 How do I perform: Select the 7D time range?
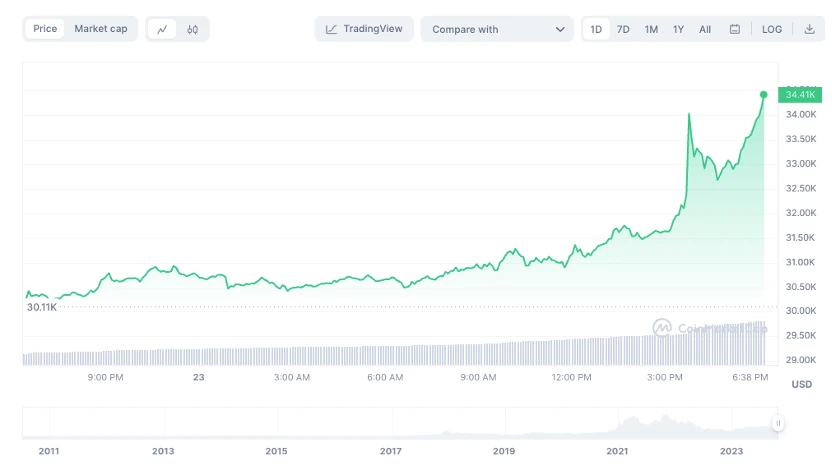(x=623, y=29)
